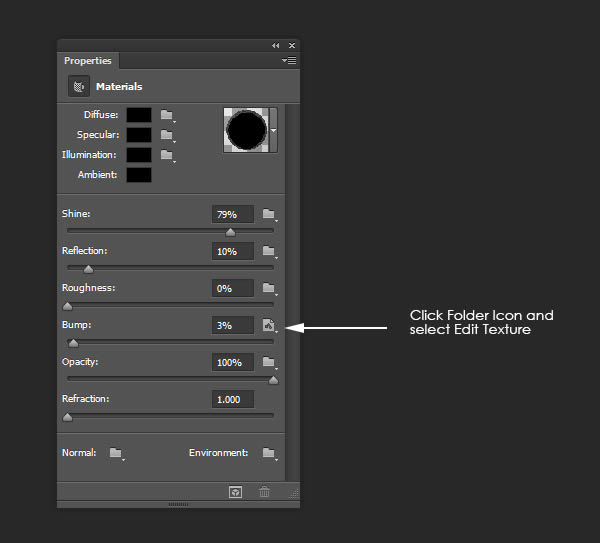The image size is (600, 543).
Task: Click the 'Ambient:' label
Action: 98,175
